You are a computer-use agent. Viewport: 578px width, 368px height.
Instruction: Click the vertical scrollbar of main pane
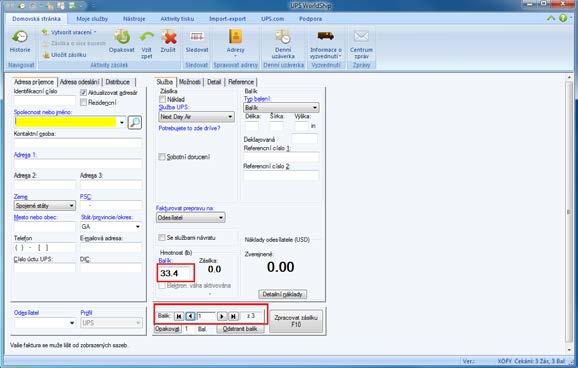568,212
